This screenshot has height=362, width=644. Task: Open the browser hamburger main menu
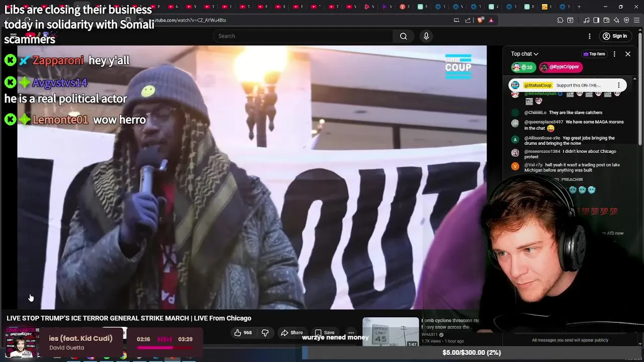tap(636, 20)
